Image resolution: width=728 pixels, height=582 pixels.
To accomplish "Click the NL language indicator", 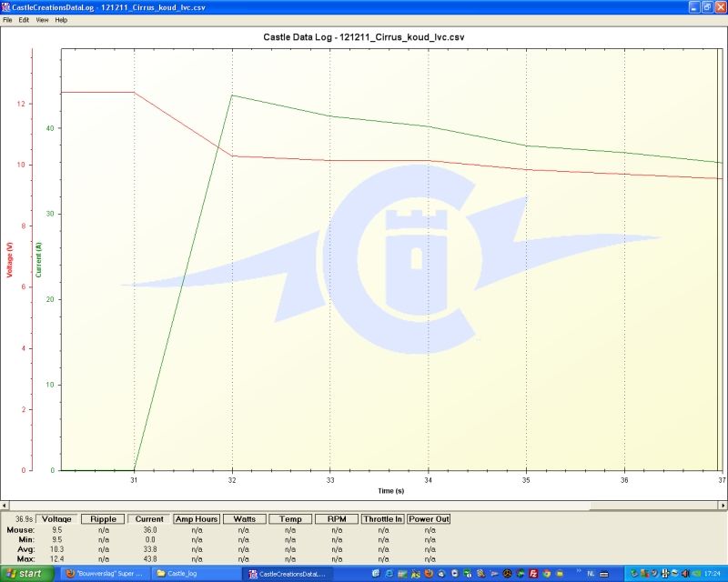I will point(591,574).
